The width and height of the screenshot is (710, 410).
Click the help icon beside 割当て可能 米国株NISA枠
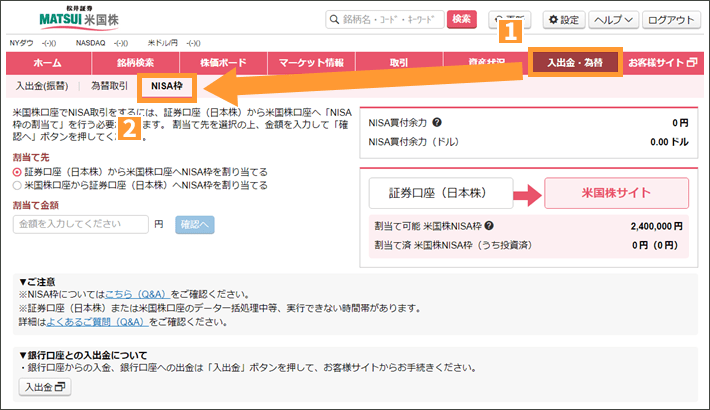[x=489, y=226]
